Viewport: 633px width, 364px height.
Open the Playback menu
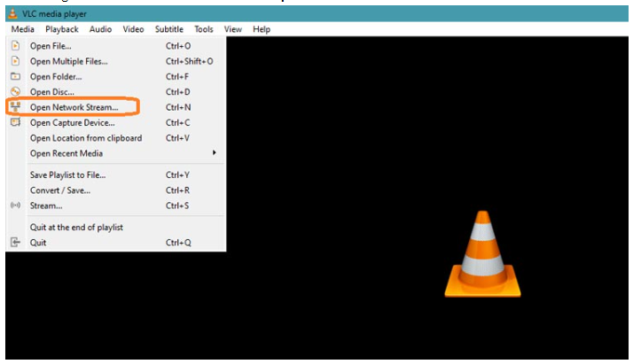click(62, 29)
